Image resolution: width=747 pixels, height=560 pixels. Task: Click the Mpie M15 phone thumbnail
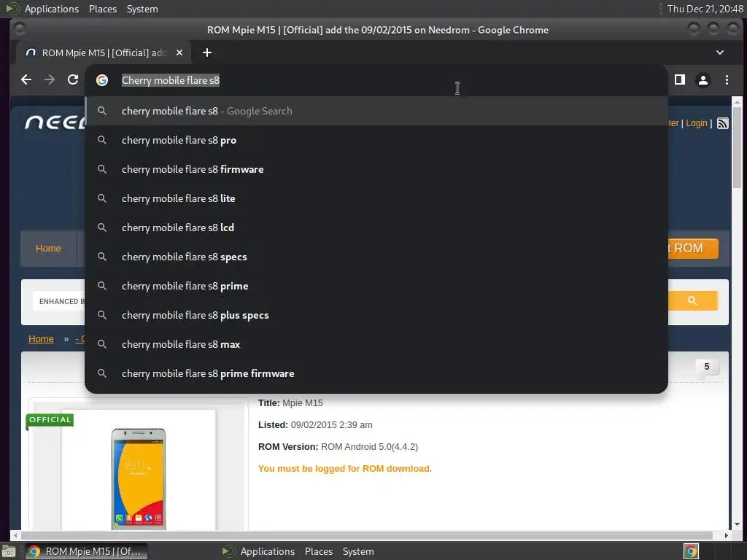pos(138,478)
